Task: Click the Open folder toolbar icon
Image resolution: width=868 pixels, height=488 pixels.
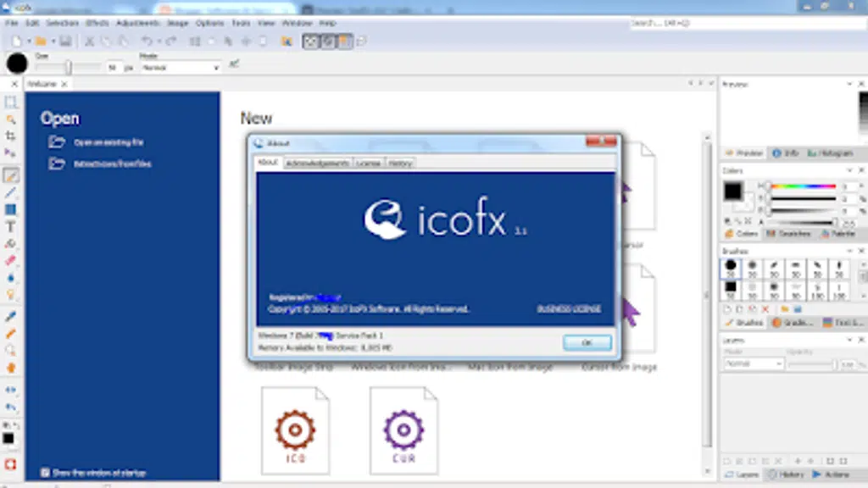Action: point(41,42)
